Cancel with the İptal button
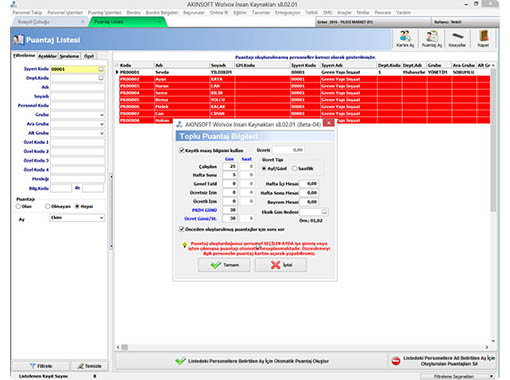The height and width of the screenshot is (380, 510). point(281,265)
